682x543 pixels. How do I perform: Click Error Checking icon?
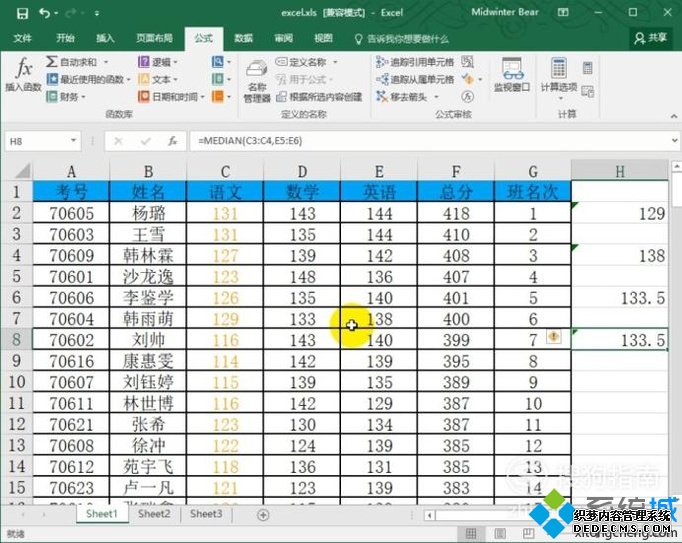click(468, 79)
